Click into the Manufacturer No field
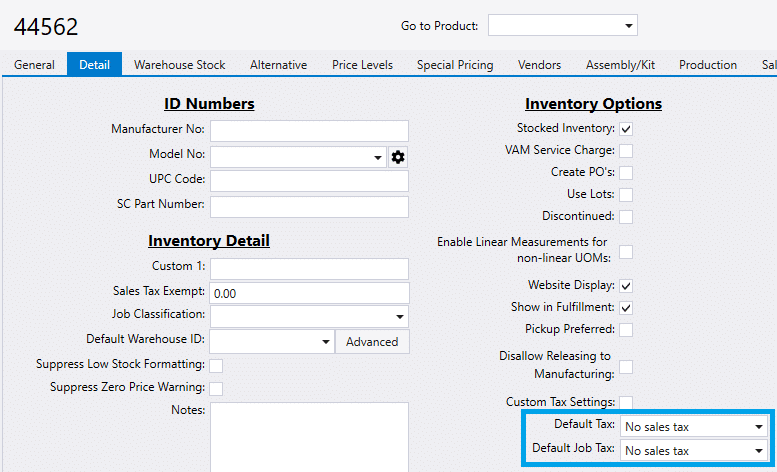Viewport: 777px width, 472px height. [309, 131]
